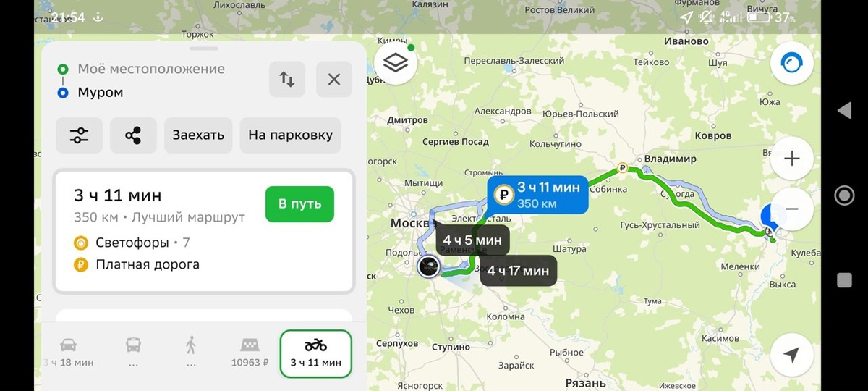Screen dimensions: 868x391
Task: Swap origin and destination with arrows icon
Action: click(x=287, y=80)
